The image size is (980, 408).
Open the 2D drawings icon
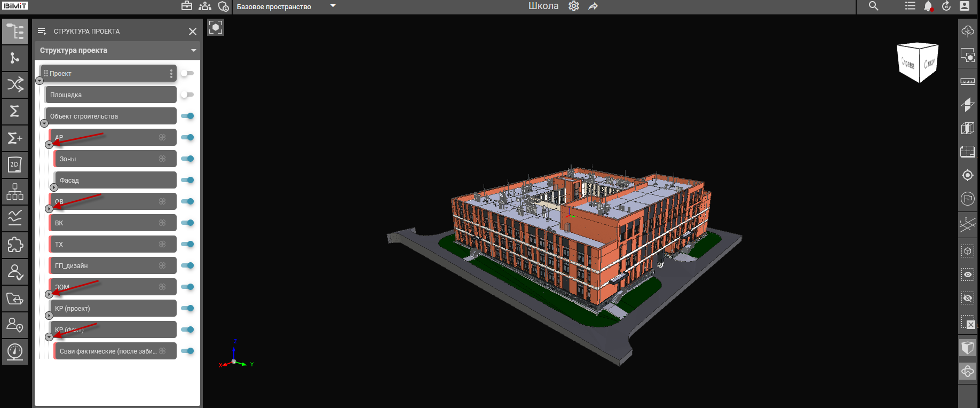coord(15,164)
